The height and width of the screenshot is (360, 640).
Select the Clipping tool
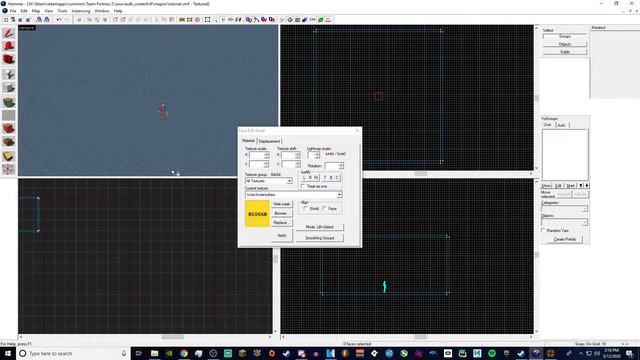(9, 156)
